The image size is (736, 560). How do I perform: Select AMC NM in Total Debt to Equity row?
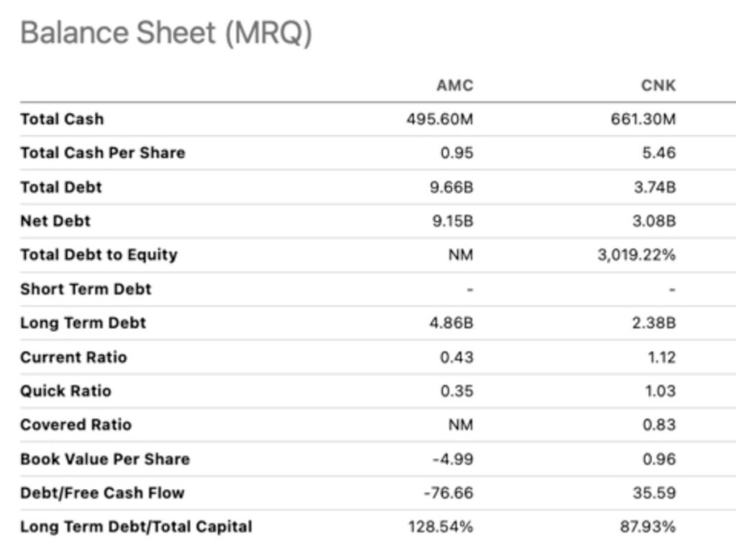(x=461, y=255)
